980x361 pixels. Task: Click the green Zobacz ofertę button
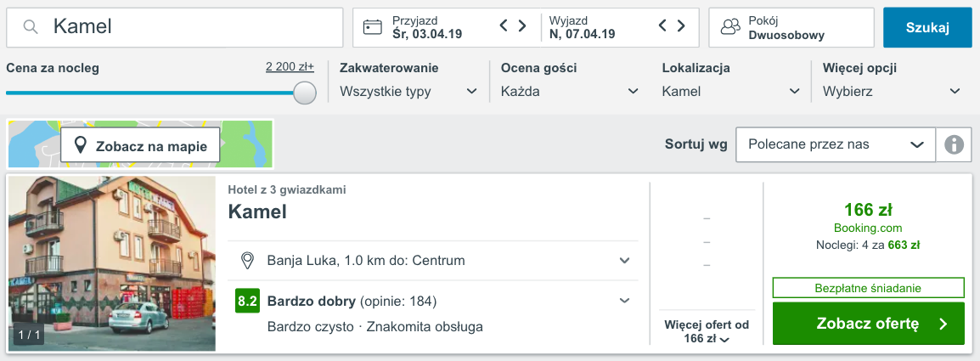click(x=868, y=324)
